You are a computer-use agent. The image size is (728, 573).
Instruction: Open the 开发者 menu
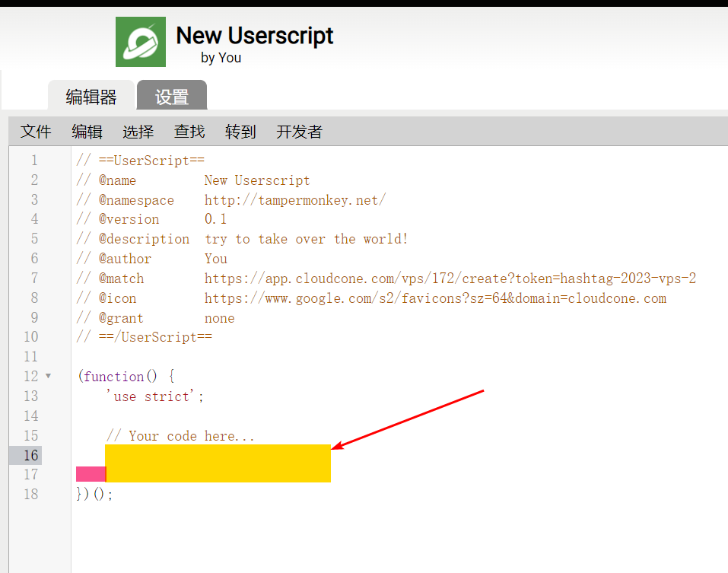tap(299, 132)
